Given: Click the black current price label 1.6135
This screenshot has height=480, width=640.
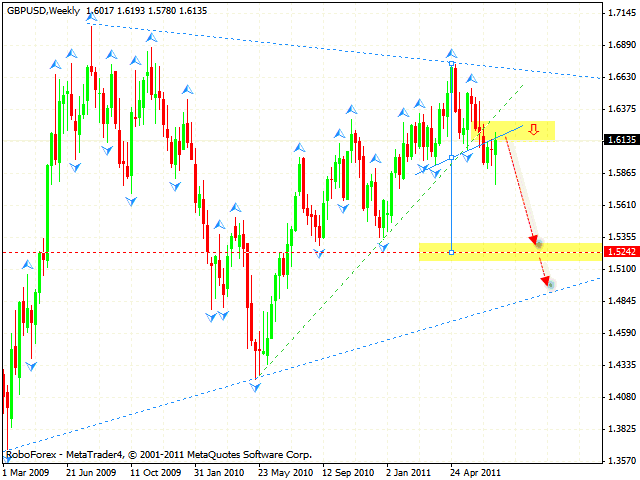Looking at the screenshot, I should coord(621,140).
